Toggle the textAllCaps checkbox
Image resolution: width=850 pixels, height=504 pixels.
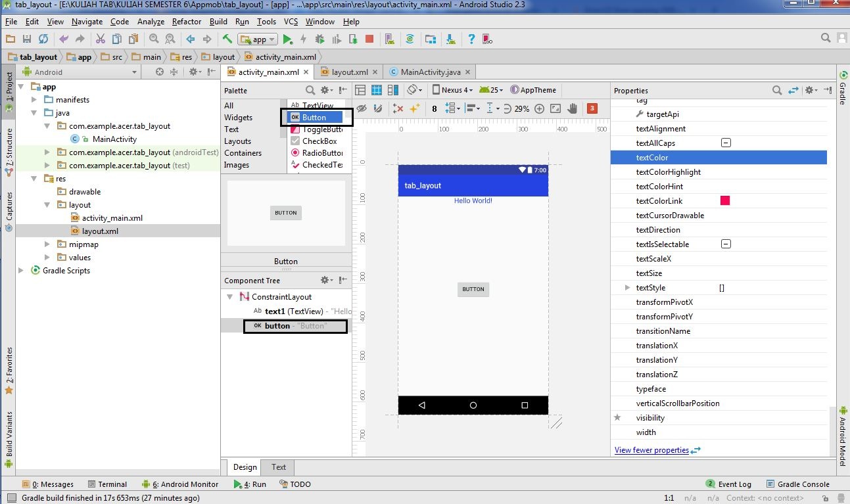(726, 143)
